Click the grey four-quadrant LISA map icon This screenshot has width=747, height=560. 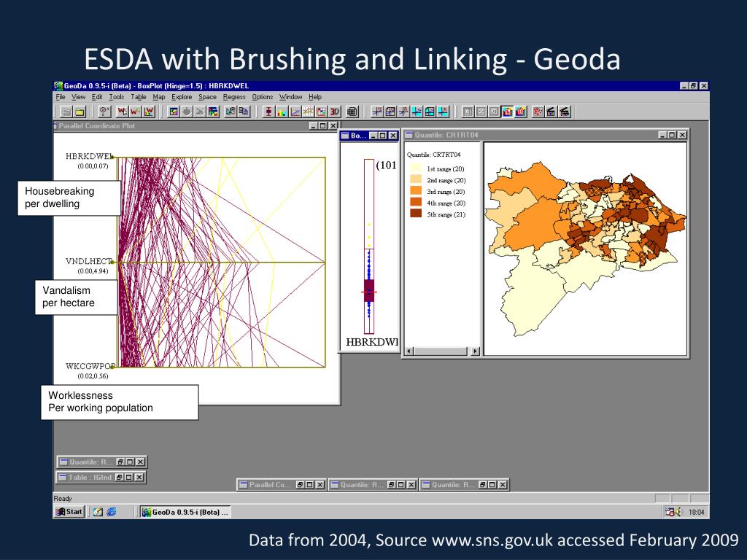(390, 112)
